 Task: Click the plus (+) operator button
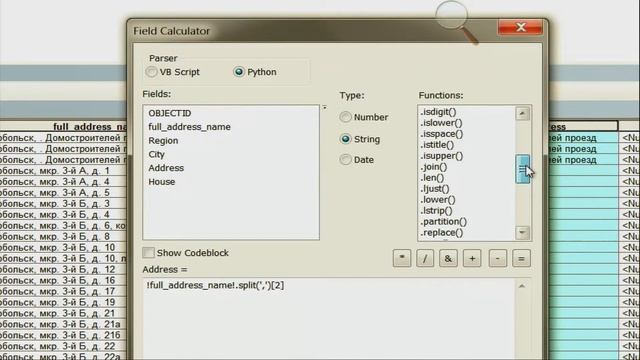coord(472,258)
